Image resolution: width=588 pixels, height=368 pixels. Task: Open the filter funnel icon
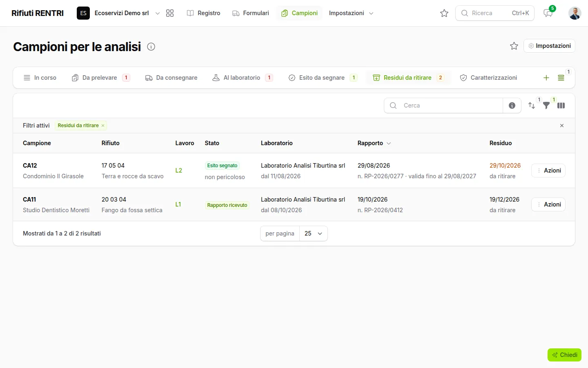click(546, 105)
